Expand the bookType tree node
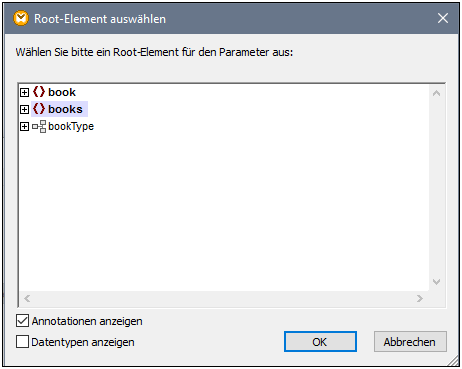 pyautogui.click(x=24, y=127)
